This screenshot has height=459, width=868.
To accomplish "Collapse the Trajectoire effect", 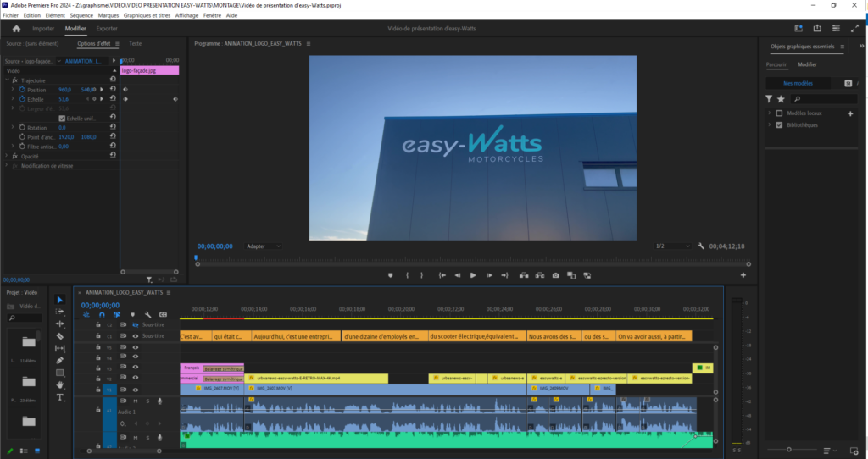I will click(x=7, y=80).
